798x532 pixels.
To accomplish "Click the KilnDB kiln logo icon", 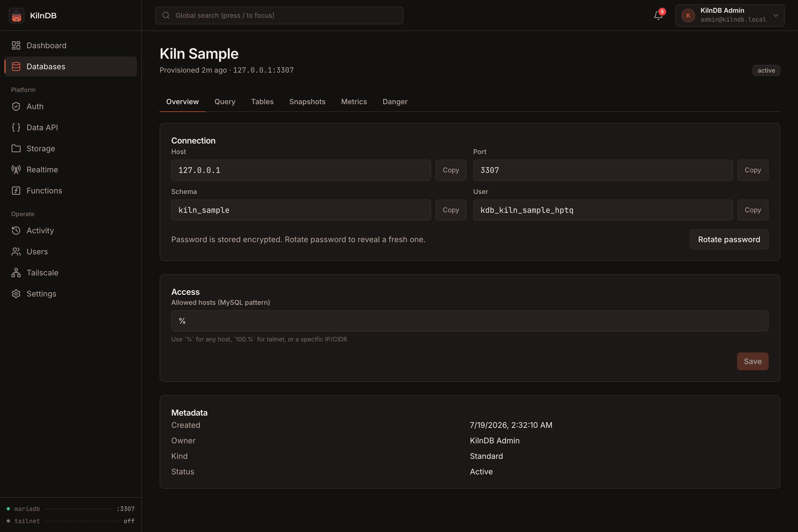I will [16, 16].
